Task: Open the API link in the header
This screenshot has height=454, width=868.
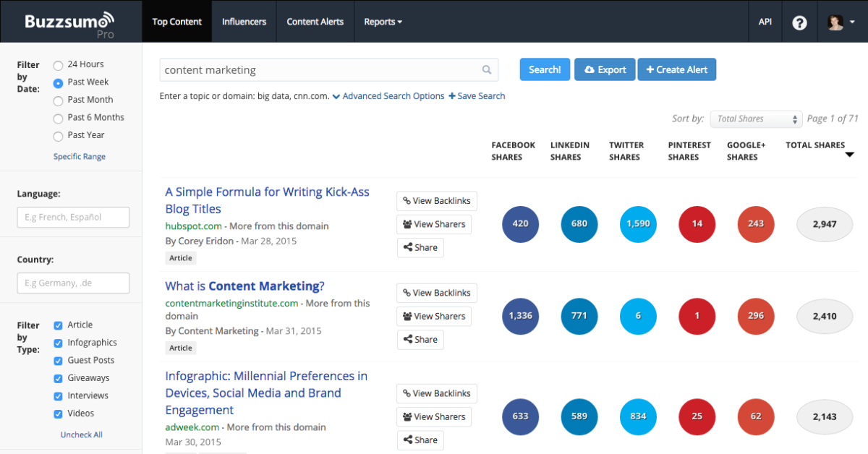Action: tap(765, 22)
